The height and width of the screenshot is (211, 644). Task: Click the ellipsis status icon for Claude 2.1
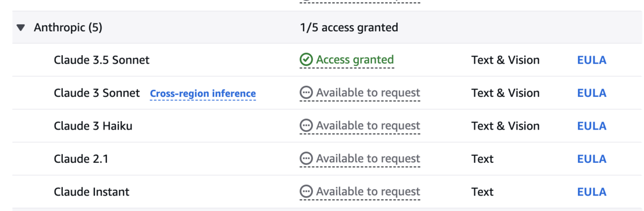pos(306,159)
